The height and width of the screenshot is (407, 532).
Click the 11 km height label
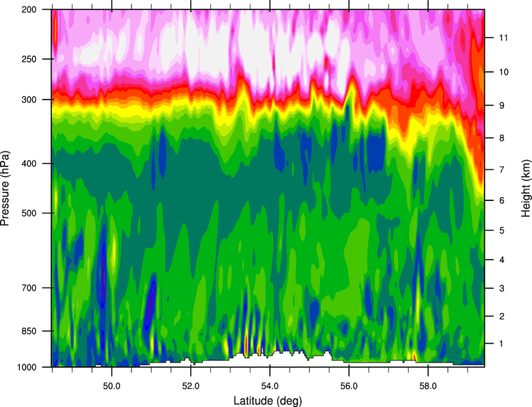503,38
